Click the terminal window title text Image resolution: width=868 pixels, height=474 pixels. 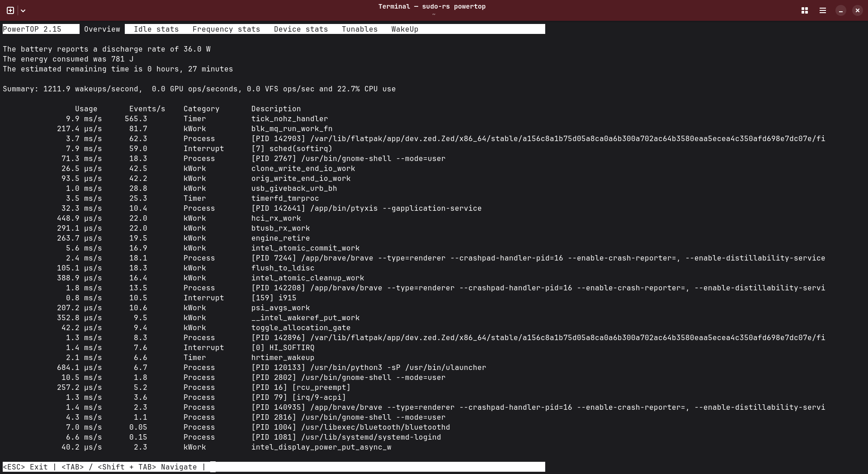pyautogui.click(x=432, y=6)
